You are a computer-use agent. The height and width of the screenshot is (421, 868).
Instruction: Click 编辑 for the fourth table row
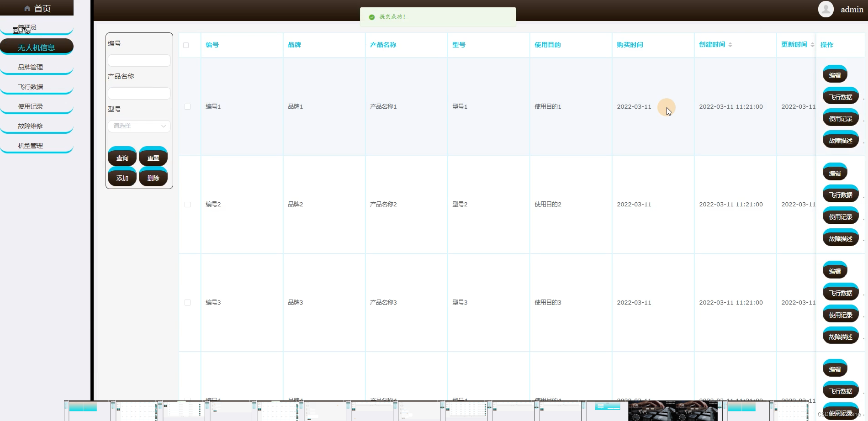point(835,368)
